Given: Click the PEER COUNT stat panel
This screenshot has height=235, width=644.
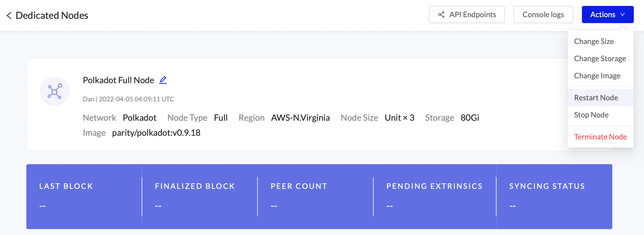Looking at the screenshot, I should 315,196.
